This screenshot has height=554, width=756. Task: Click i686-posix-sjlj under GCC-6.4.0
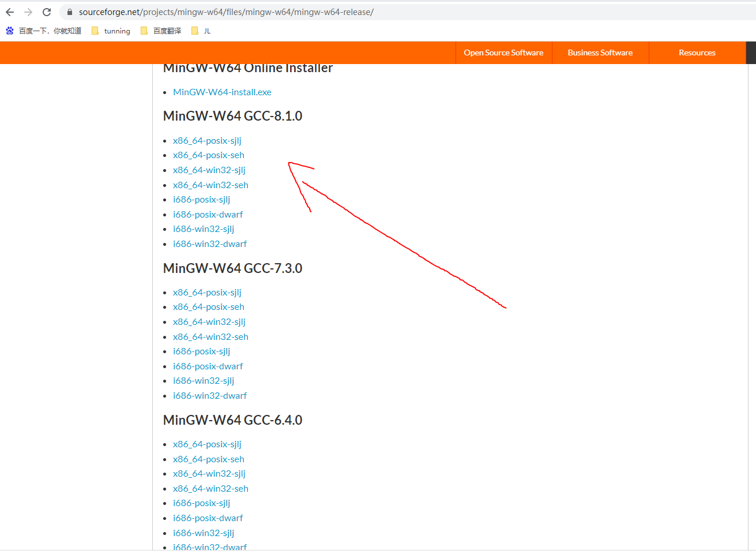[x=201, y=503]
